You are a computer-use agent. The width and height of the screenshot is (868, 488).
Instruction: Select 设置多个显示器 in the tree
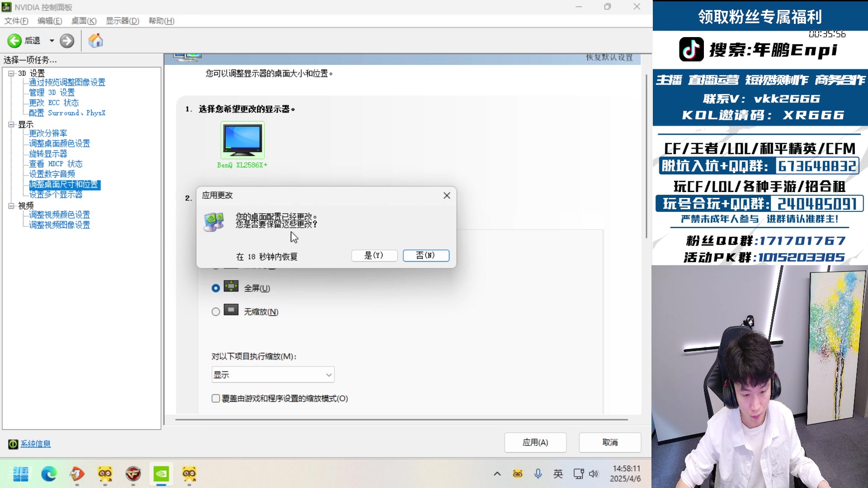click(x=56, y=195)
